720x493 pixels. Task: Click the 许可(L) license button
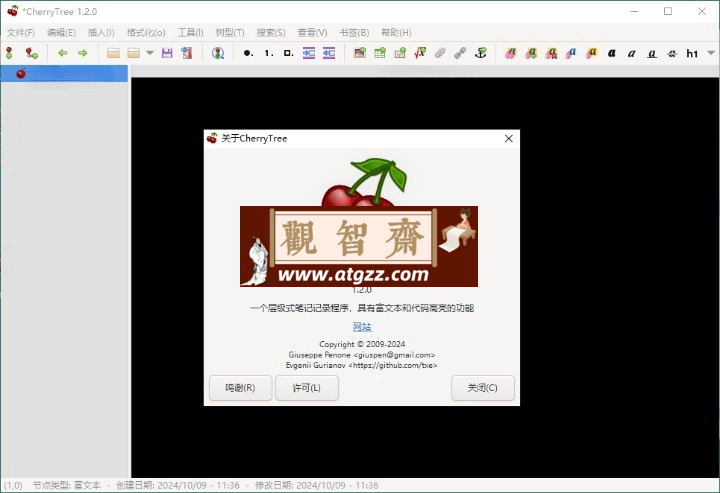(x=307, y=388)
